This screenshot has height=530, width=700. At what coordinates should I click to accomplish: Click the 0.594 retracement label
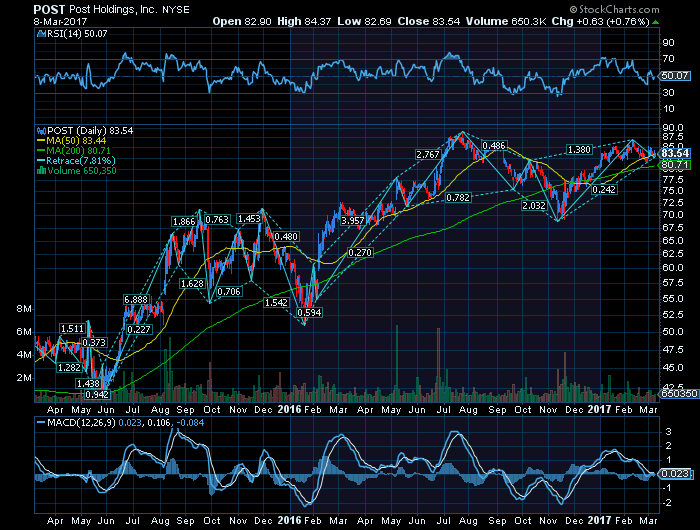coord(309,313)
